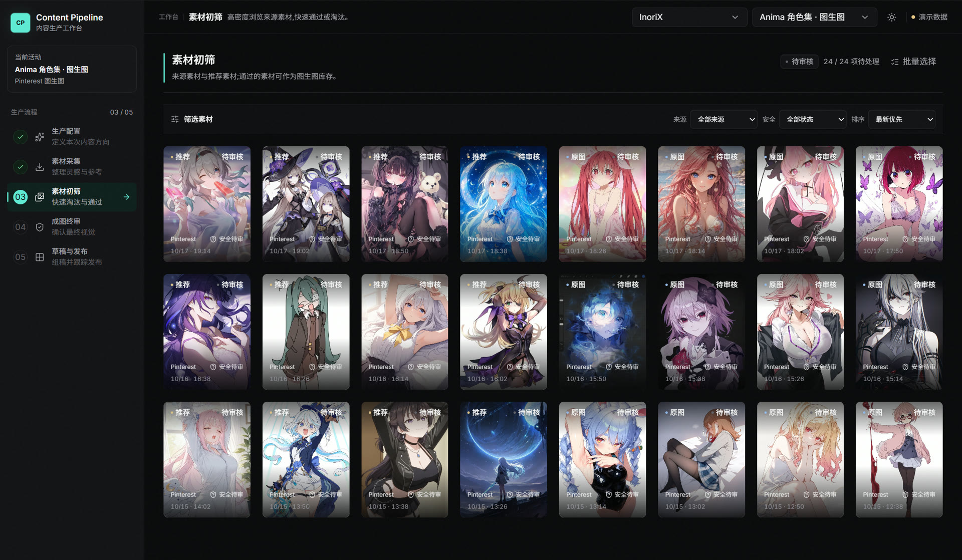The image size is (962, 560).
Task: Click the 工作台 breadcrumb link
Action: point(168,17)
